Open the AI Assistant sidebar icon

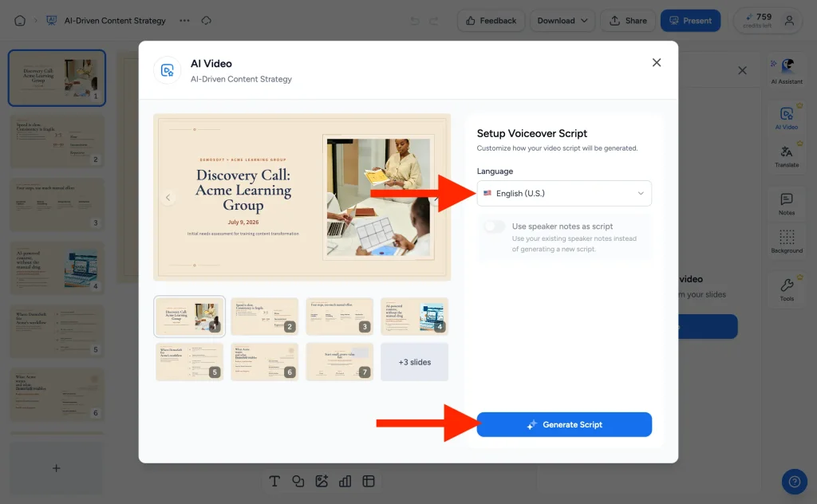tap(787, 71)
